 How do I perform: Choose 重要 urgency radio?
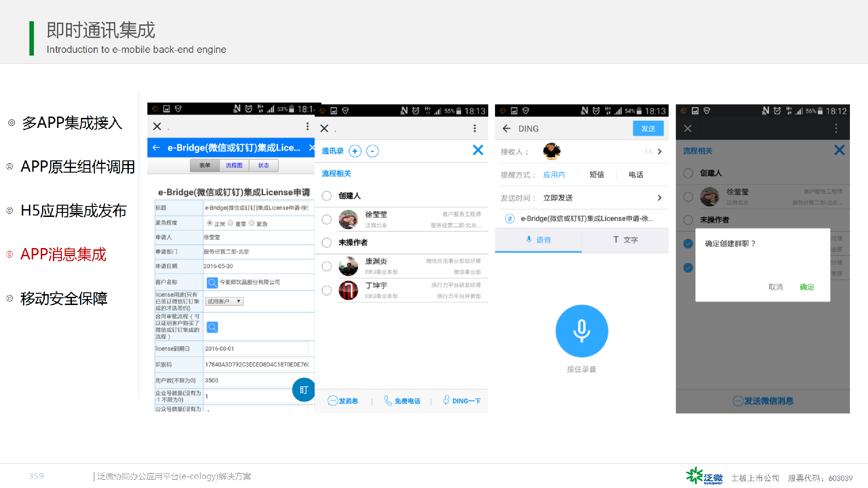pyautogui.click(x=231, y=223)
